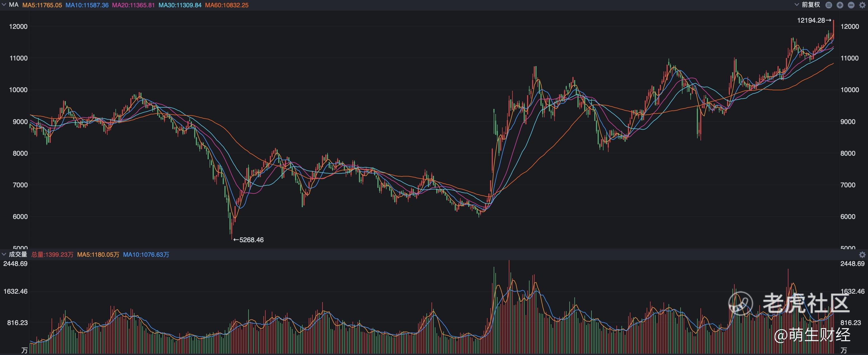Open chart settings gear in MA panel

pos(862,5)
